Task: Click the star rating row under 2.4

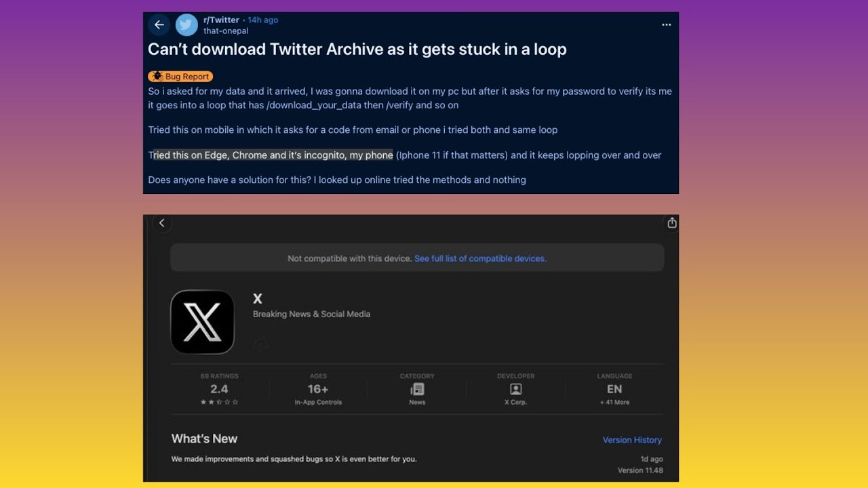Action: (x=219, y=402)
